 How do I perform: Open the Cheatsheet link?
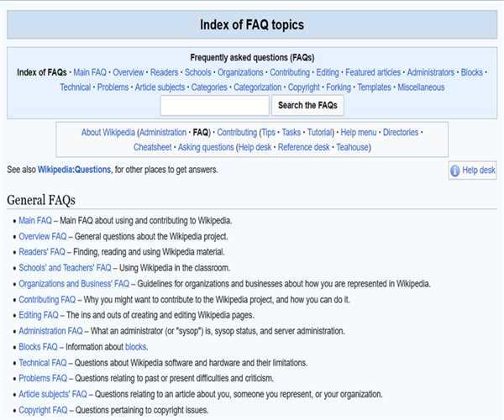[152, 147]
